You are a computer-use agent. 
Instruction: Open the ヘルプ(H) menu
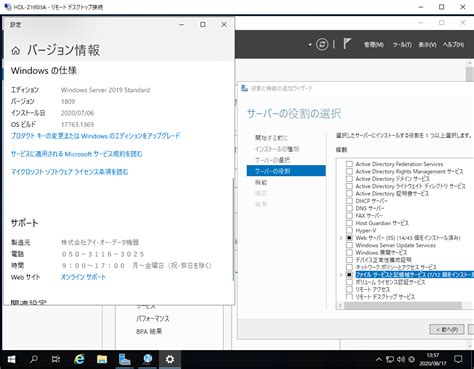click(453, 44)
